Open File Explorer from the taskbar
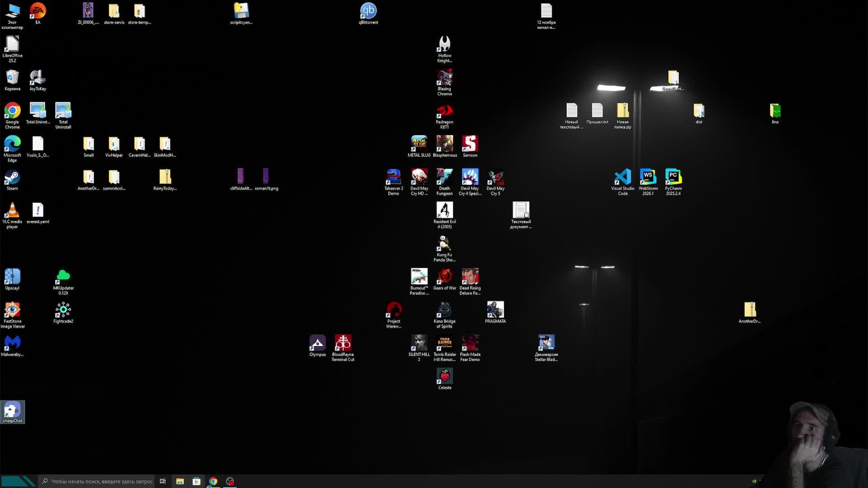 [x=179, y=481]
